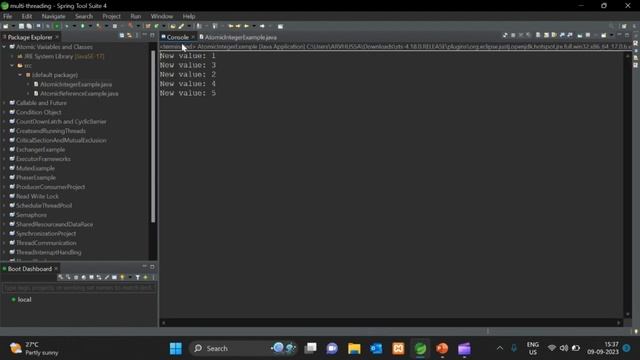Image resolution: width=640 pixels, height=360 pixels.
Task: Select the ProducerConsumerProject project
Action: [x=50, y=187]
